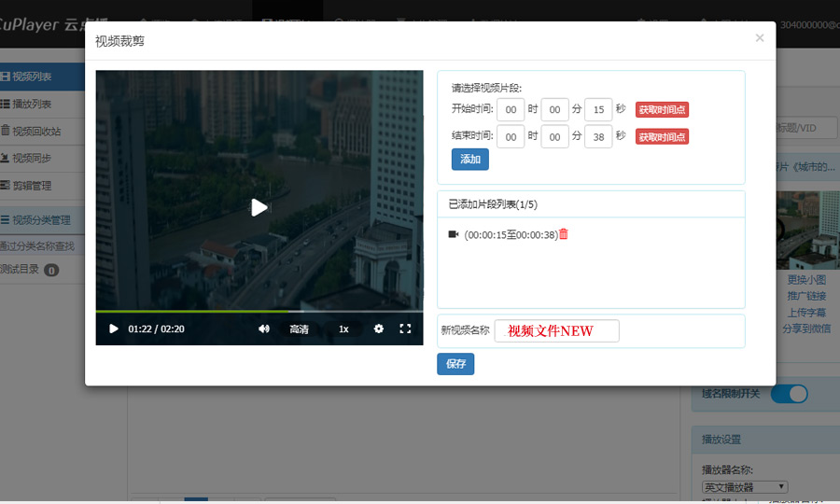Enter fullscreen using the expand icon
Screen dimensions: 840x504
(405, 329)
